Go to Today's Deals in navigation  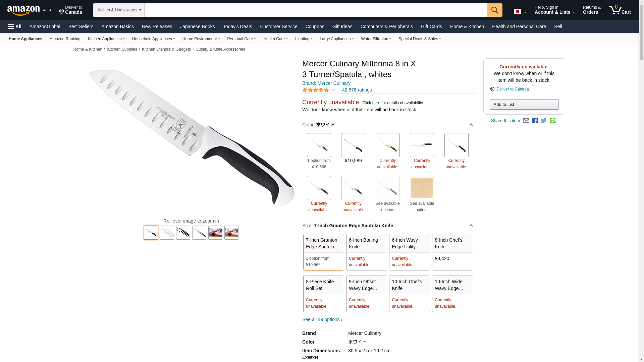tap(237, 26)
